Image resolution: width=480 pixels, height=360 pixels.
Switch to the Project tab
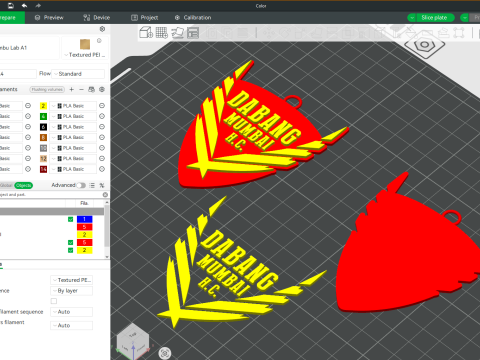(144, 18)
